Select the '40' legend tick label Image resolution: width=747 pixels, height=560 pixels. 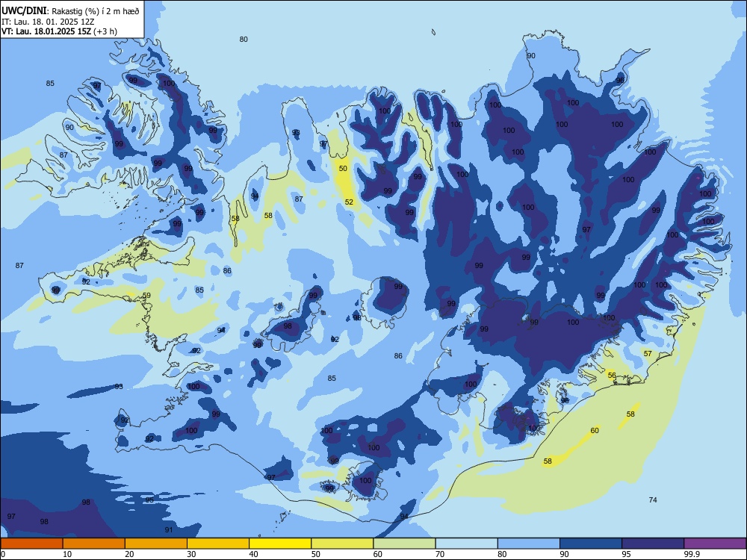pyautogui.click(x=254, y=554)
